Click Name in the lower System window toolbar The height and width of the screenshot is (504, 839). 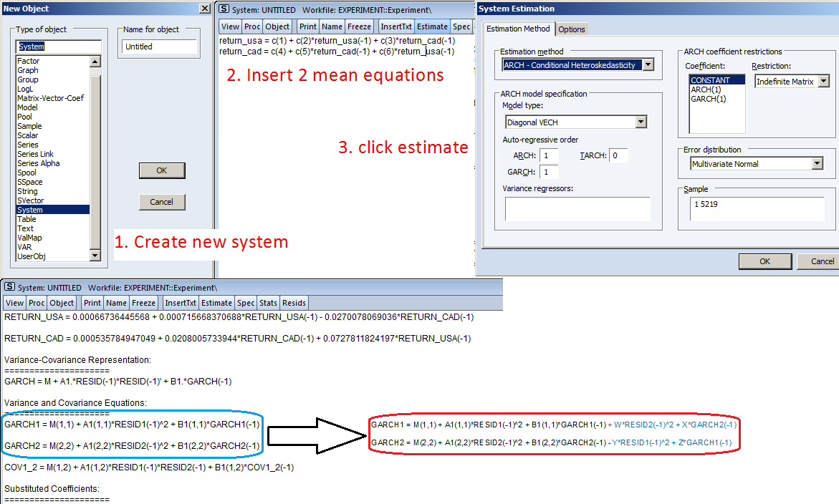(116, 303)
